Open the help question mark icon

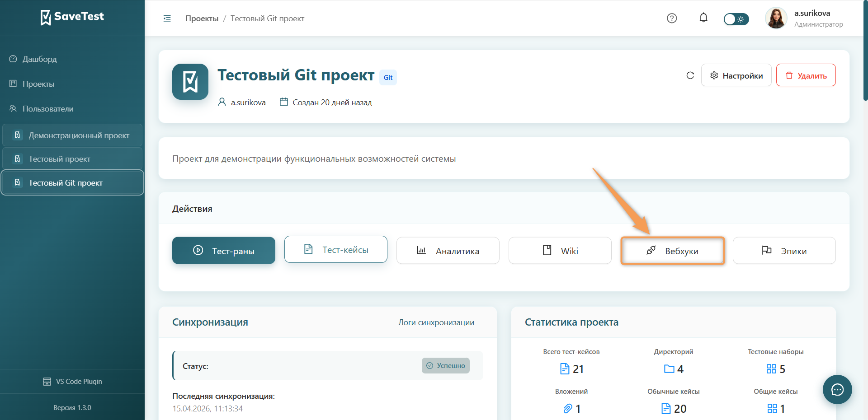[x=672, y=18]
